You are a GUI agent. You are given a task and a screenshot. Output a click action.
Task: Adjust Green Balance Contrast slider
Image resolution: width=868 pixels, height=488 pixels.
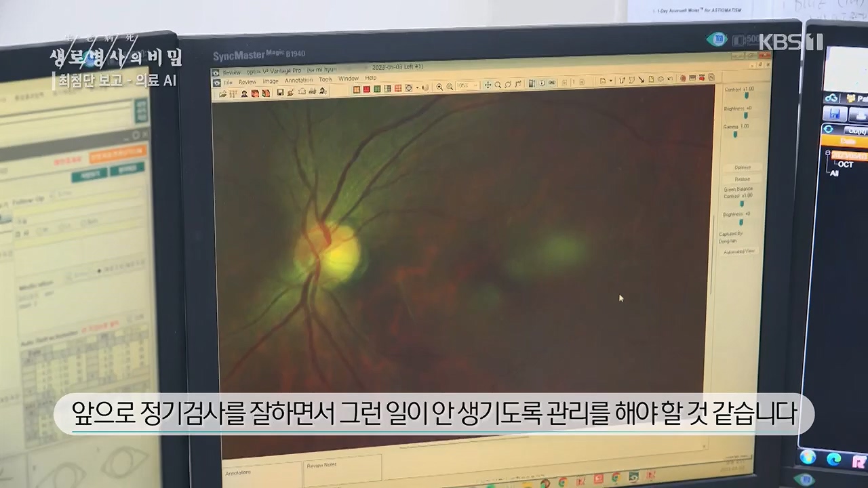coord(741,203)
